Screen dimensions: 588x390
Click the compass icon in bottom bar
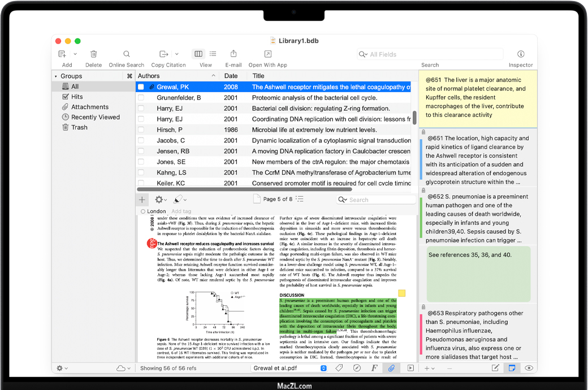(357, 368)
